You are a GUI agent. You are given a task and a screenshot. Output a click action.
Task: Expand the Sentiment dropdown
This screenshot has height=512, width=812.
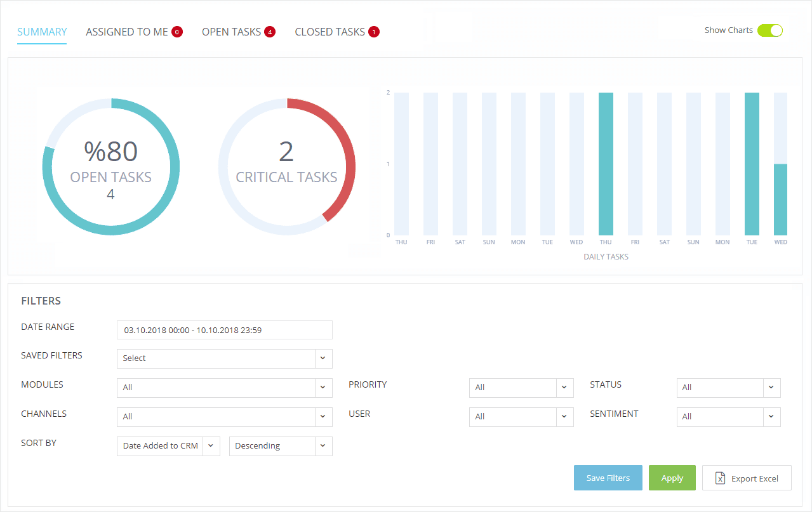coord(729,417)
